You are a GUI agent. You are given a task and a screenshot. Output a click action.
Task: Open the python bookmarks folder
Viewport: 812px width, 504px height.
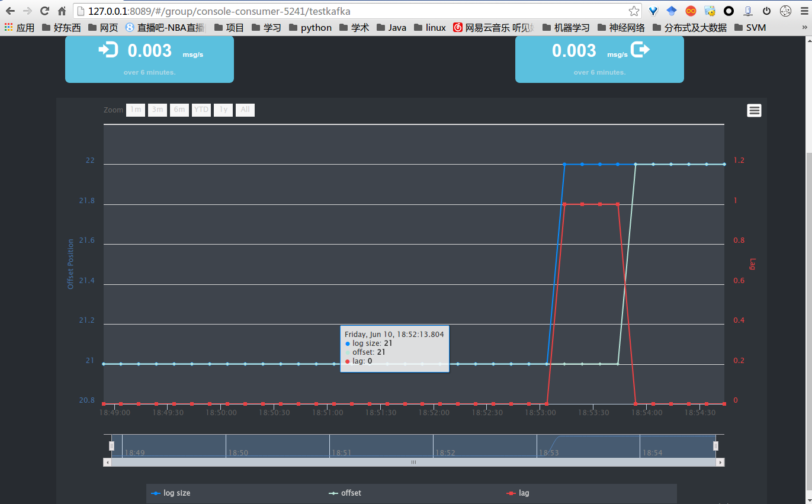tap(310, 27)
